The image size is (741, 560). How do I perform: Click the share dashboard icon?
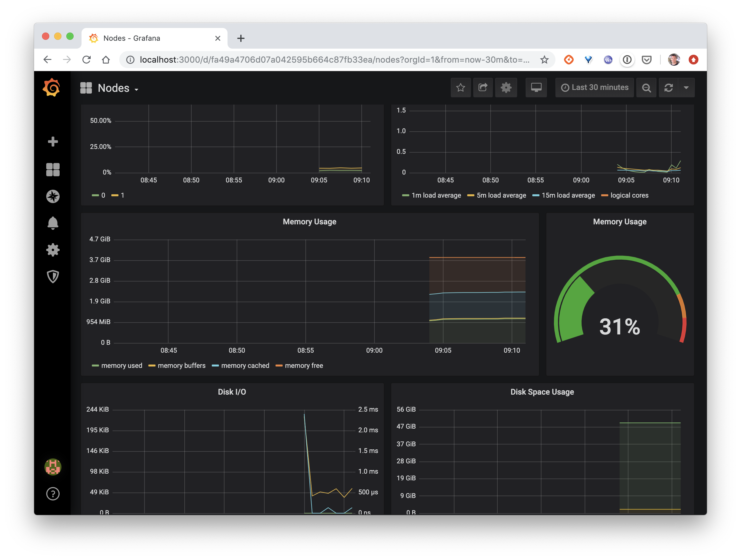point(483,87)
